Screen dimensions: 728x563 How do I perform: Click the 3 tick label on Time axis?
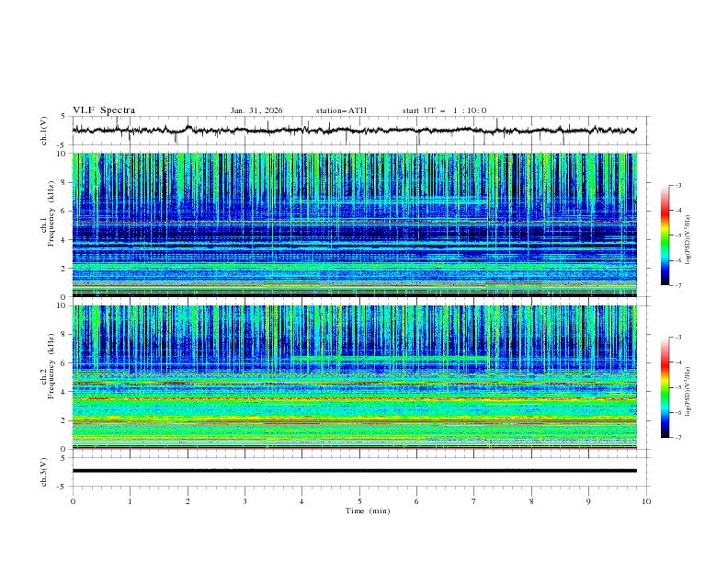point(245,501)
